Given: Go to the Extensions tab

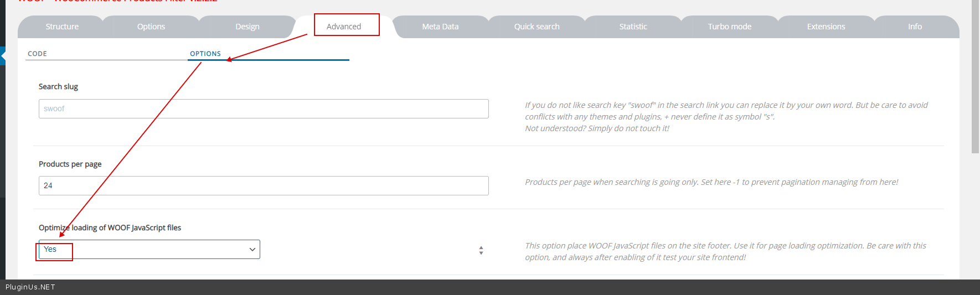Looking at the screenshot, I should pyautogui.click(x=826, y=27).
